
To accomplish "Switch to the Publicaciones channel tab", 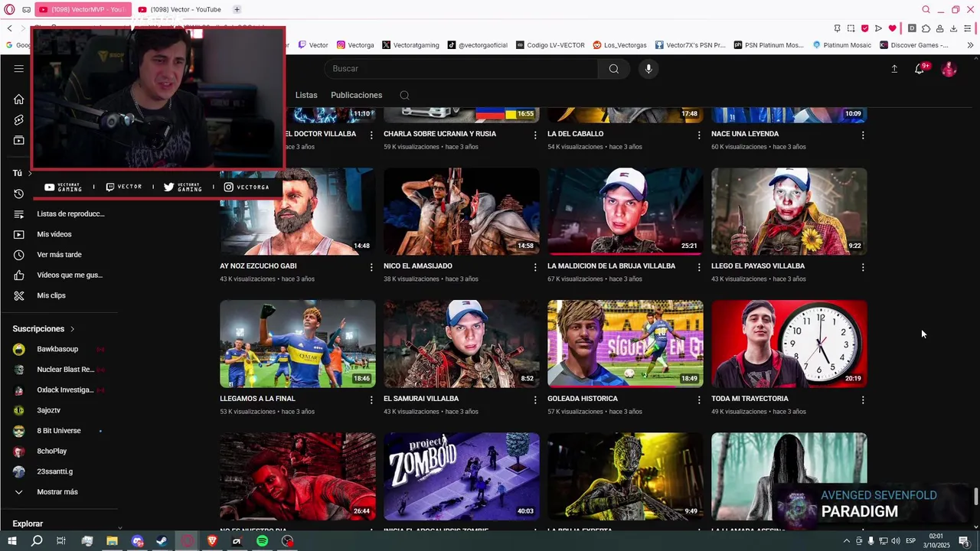I will (x=356, y=95).
